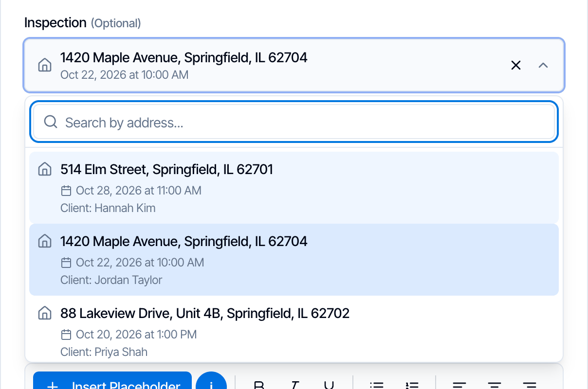Select the 514 Elm Street inspection option
Image resolution: width=588 pixels, height=389 pixels.
pyautogui.click(x=294, y=188)
